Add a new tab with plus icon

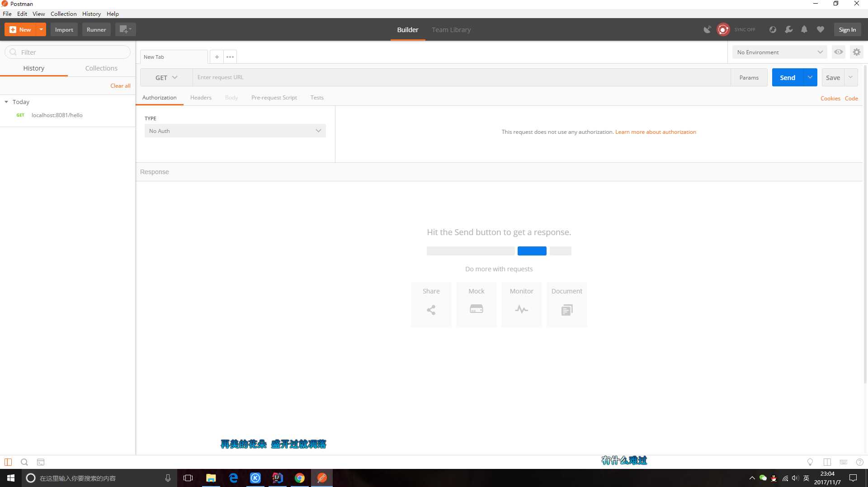point(217,57)
